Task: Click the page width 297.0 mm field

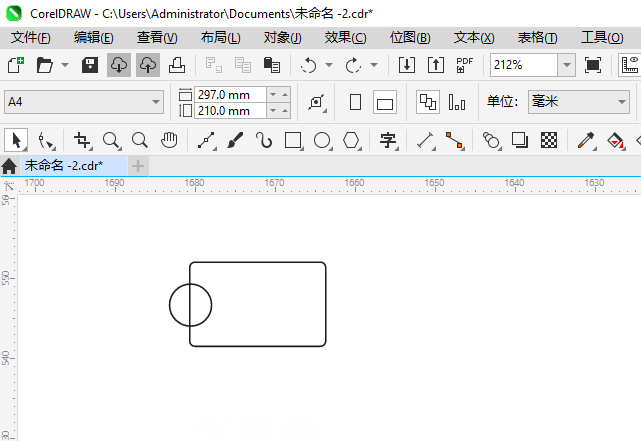Action: pos(230,95)
